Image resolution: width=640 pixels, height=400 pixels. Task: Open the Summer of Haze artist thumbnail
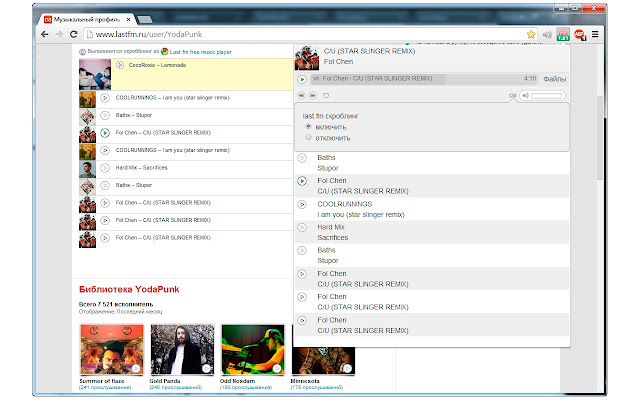[112, 350]
